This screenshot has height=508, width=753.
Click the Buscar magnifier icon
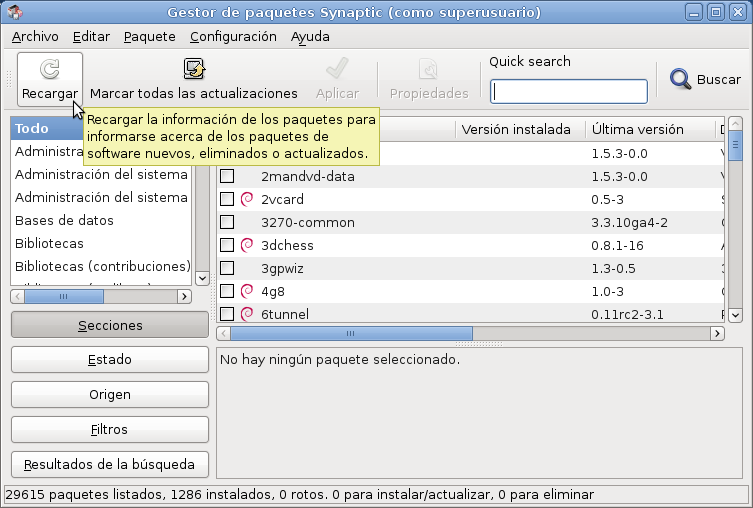[680, 79]
